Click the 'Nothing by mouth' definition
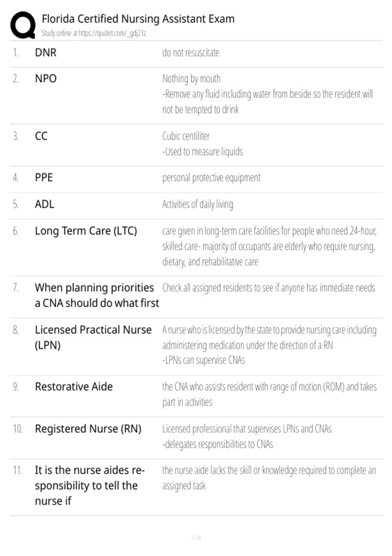The width and height of the screenshot is (392, 556). pyautogui.click(x=191, y=79)
